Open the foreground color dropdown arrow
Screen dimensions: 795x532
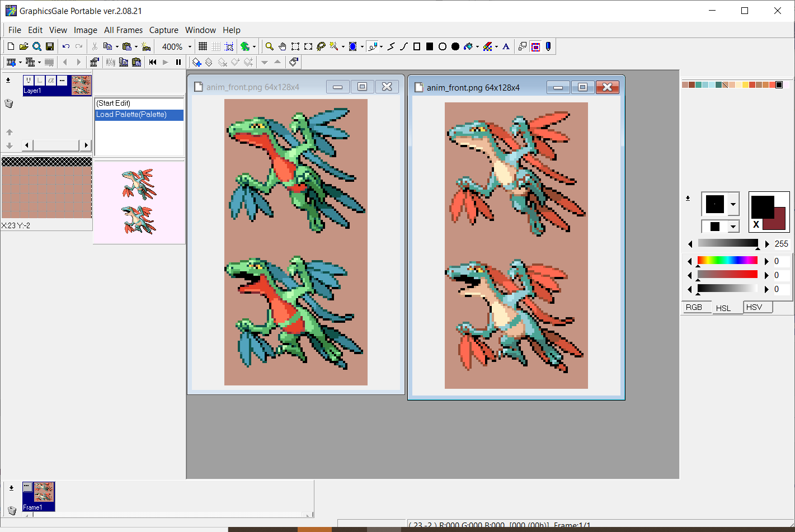click(x=733, y=205)
